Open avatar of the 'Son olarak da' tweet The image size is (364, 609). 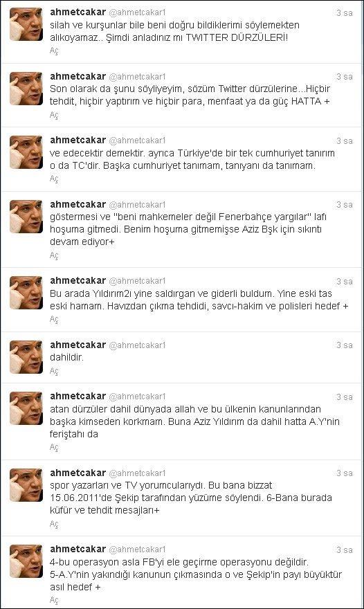(26, 88)
